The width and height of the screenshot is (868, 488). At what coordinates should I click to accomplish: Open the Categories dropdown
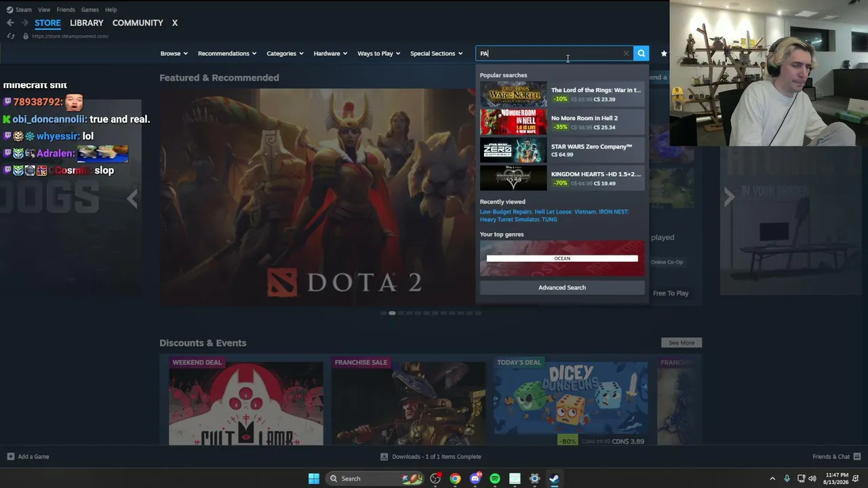point(285,54)
